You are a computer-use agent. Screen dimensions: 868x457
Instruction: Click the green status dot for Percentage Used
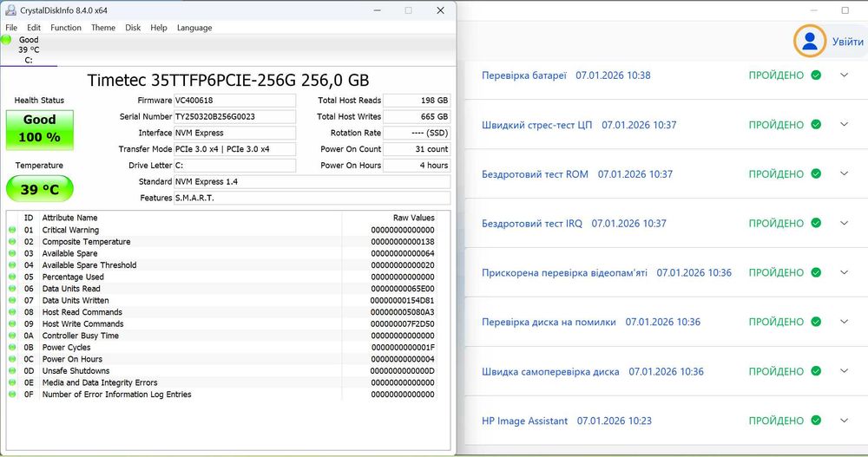pyautogui.click(x=12, y=277)
